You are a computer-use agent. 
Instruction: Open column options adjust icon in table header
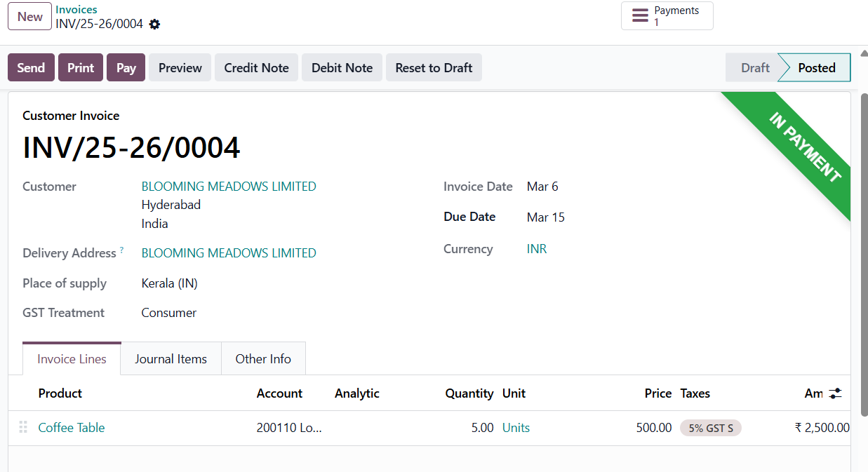[x=835, y=393]
